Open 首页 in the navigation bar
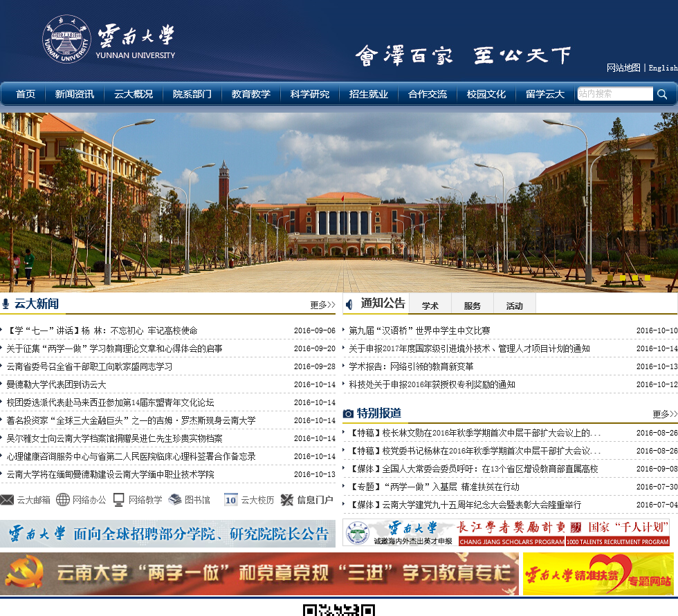 (26, 94)
